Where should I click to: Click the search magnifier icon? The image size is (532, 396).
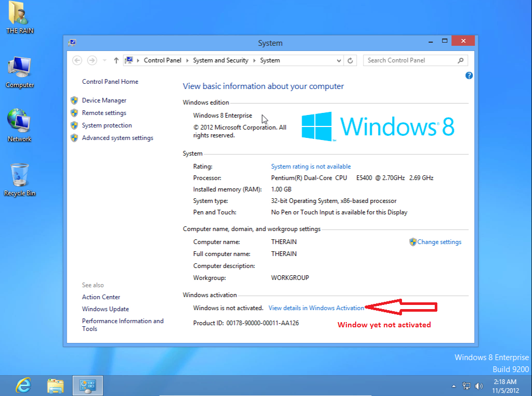460,60
